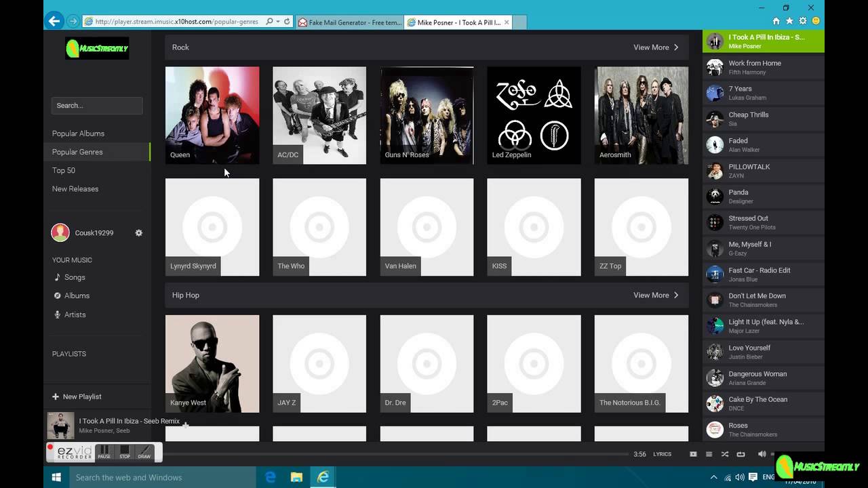
Task: Open the Dr. Dre tile
Action: pos(427,363)
